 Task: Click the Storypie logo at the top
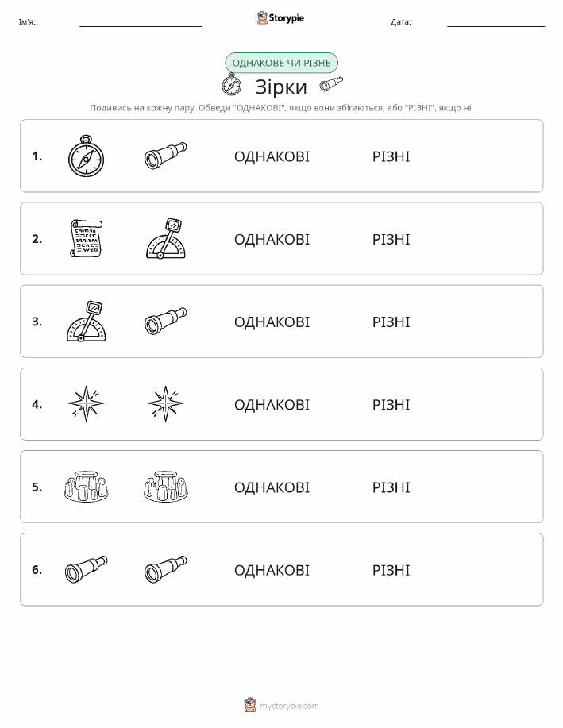click(x=280, y=18)
